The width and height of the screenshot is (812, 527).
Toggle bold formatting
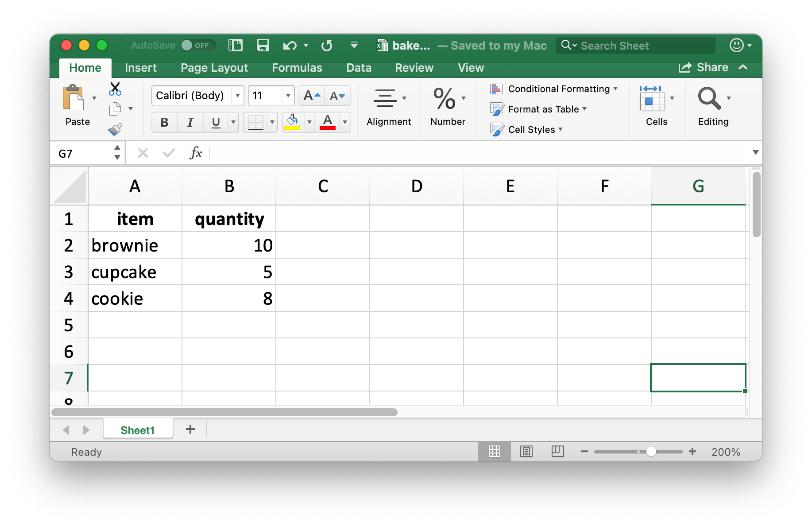(164, 122)
